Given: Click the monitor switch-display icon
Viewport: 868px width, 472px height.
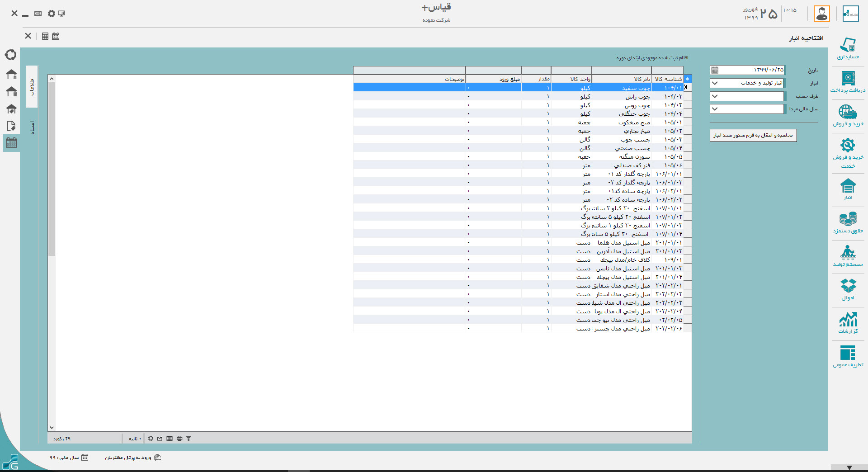Looking at the screenshot, I should [61, 14].
